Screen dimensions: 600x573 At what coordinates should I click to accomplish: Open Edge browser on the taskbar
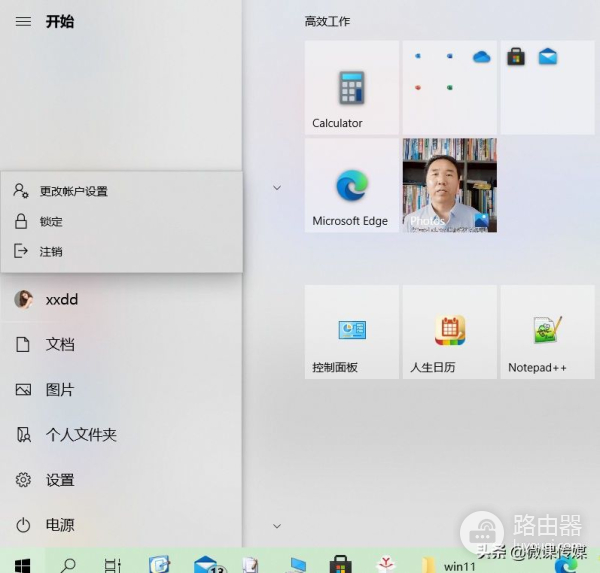pos(566,565)
